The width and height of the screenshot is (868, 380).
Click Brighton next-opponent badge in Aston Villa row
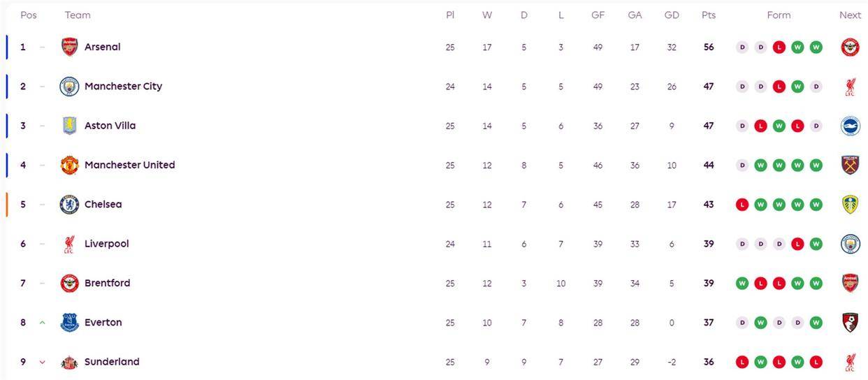click(x=850, y=126)
